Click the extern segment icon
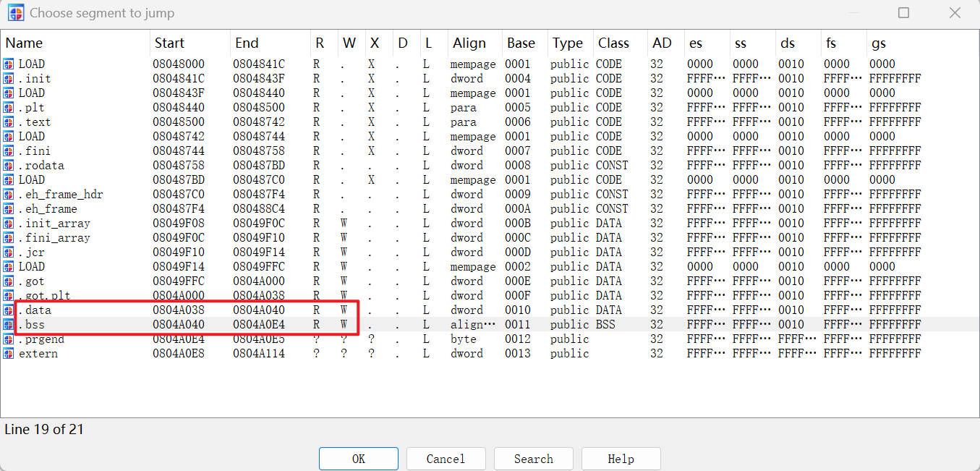980x471 pixels. [x=9, y=354]
